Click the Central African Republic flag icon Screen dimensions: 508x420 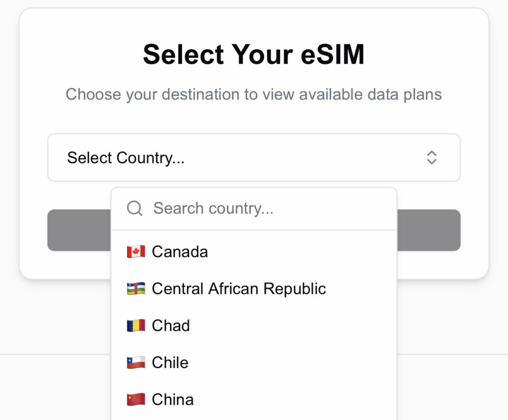(x=136, y=288)
